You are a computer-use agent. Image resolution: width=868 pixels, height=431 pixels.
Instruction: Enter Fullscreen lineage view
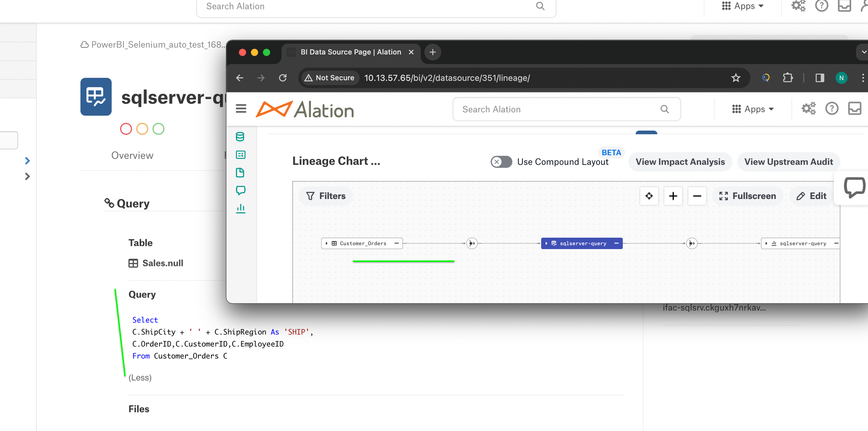(x=747, y=196)
